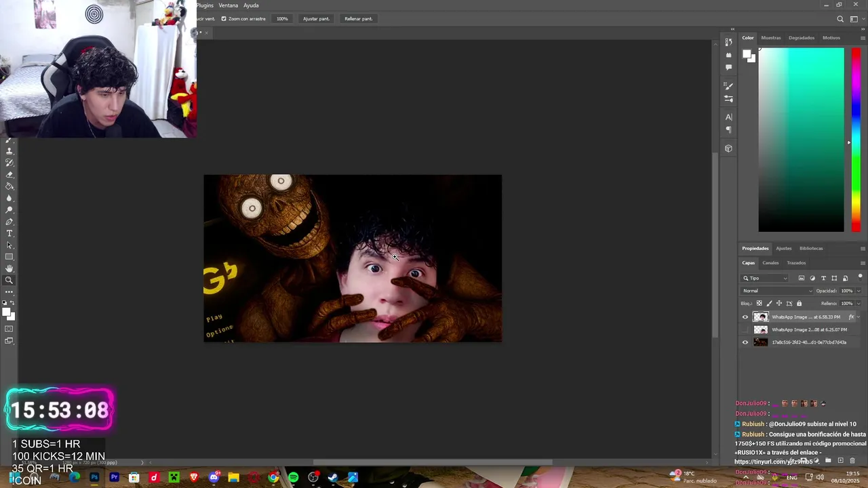Select the Hand tool

point(9,268)
